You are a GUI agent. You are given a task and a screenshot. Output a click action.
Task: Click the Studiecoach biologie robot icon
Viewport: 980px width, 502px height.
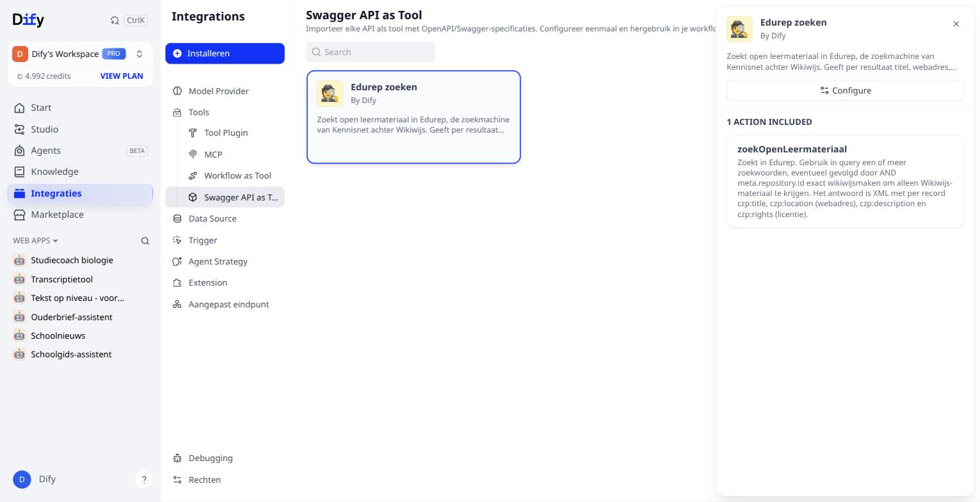(x=19, y=260)
